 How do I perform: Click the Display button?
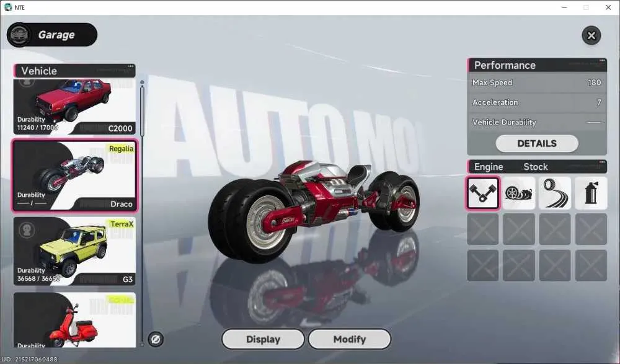pyautogui.click(x=263, y=339)
